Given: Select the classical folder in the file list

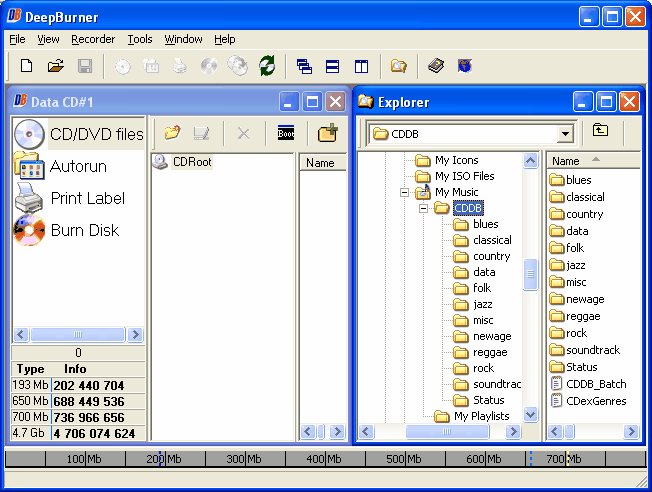Looking at the screenshot, I should pos(585,197).
